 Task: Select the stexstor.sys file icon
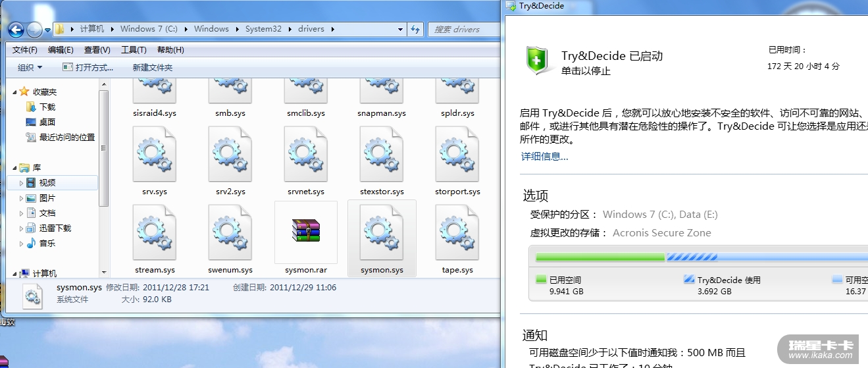[x=382, y=154]
